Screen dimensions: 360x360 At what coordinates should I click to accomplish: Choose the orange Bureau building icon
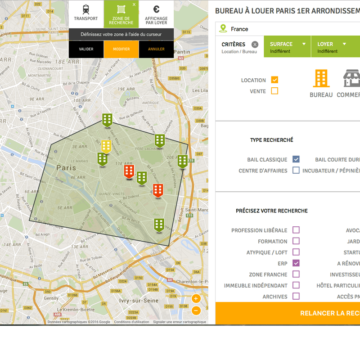(x=321, y=78)
